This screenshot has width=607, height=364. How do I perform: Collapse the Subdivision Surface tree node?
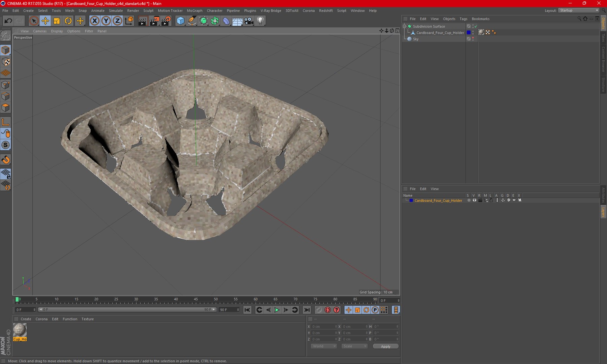tap(405, 26)
